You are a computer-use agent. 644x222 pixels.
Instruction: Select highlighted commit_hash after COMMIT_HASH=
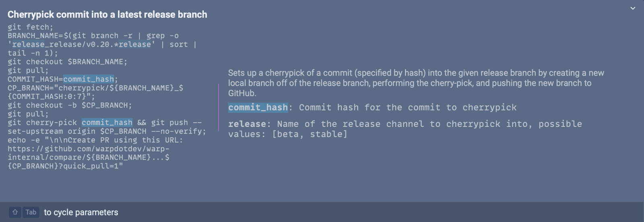89,79
